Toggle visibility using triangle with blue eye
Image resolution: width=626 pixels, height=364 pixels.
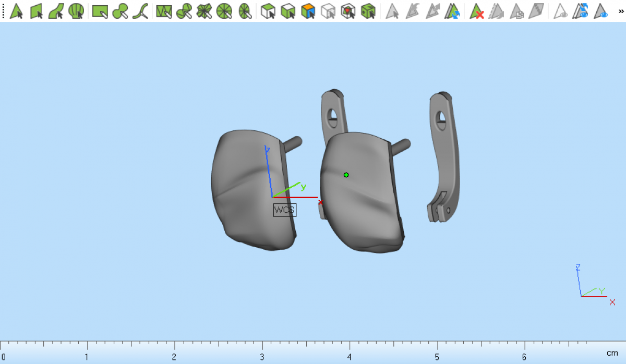[601, 11]
